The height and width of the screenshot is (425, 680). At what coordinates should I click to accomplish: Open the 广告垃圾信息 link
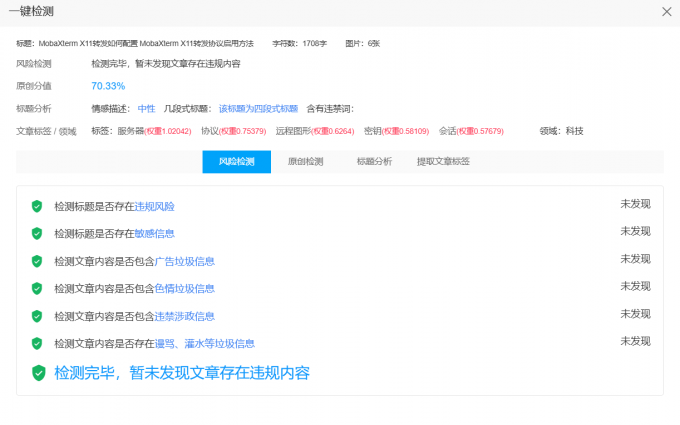pos(185,261)
